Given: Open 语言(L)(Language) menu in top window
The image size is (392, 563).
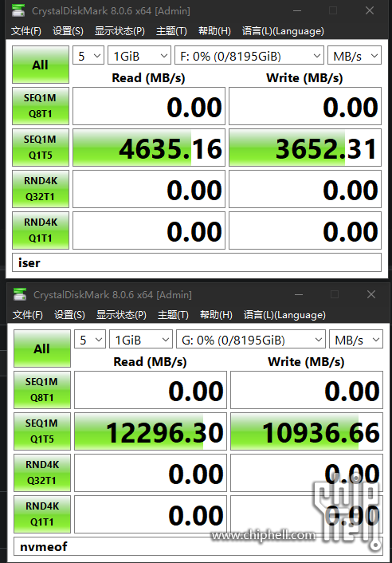Looking at the screenshot, I should (x=283, y=31).
